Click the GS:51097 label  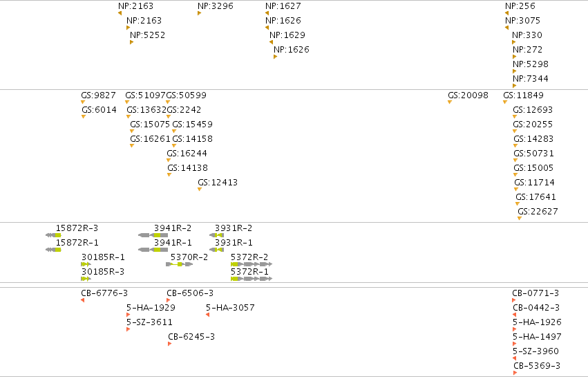click(x=146, y=95)
